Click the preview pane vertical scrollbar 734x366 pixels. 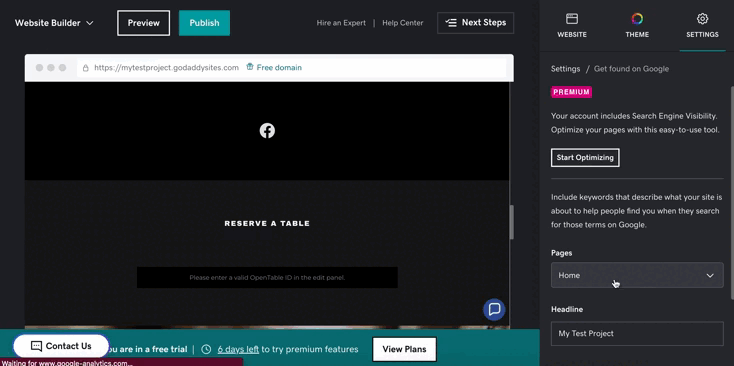pyautogui.click(x=512, y=222)
